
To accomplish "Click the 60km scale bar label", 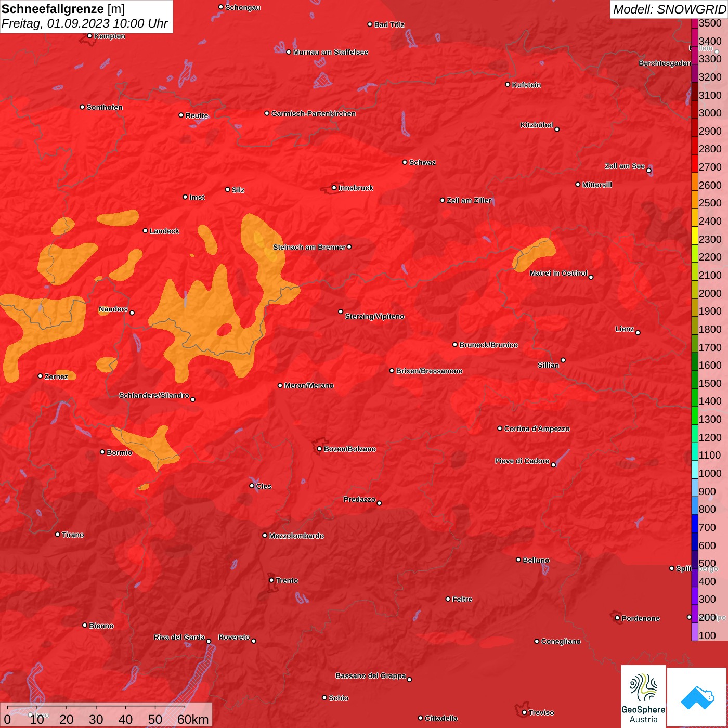I will [193, 719].
